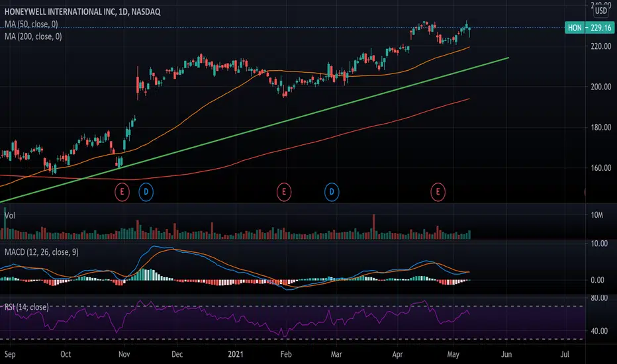Click the Feb label on time axis

click(x=286, y=354)
